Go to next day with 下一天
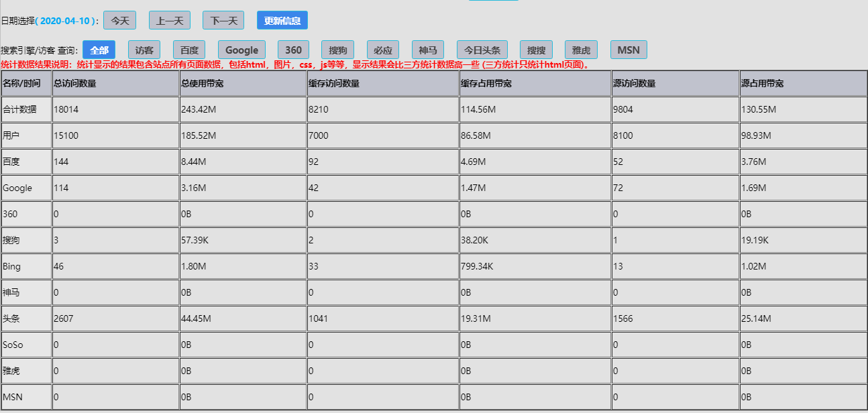Image resolution: width=868 pixels, height=413 pixels. click(223, 21)
